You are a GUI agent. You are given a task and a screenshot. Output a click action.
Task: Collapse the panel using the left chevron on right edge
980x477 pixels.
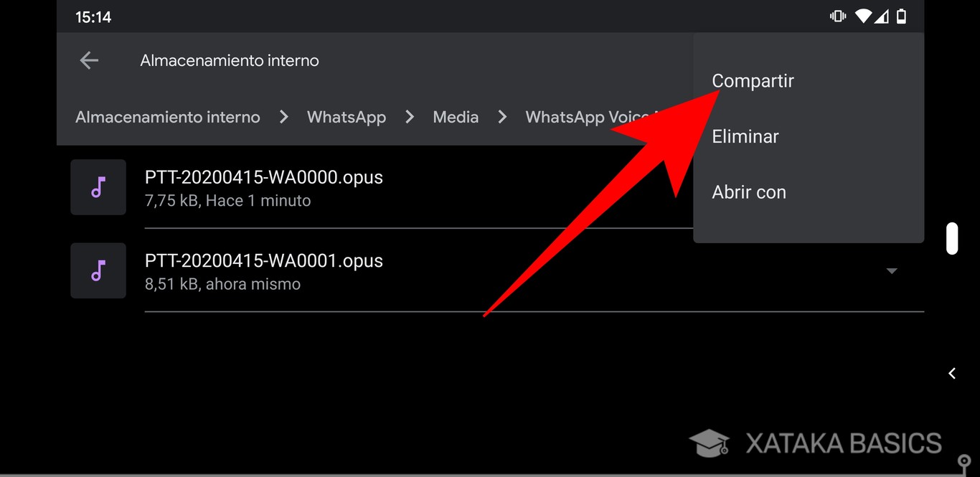pyautogui.click(x=951, y=373)
